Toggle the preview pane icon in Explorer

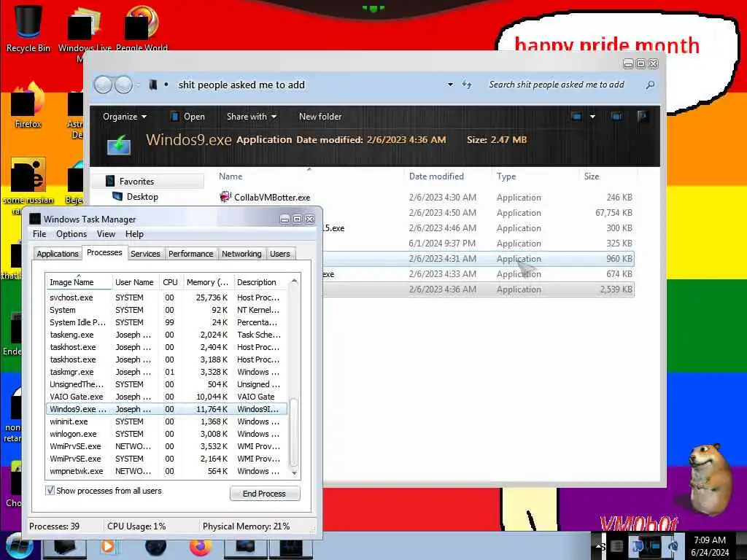point(616,116)
